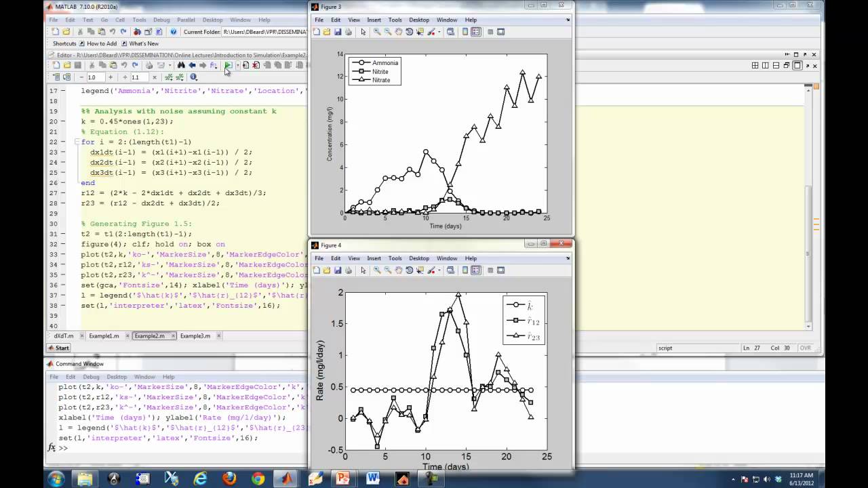
Task: Click the Simulink icon in MATLAB main toolbar
Action: point(137,32)
